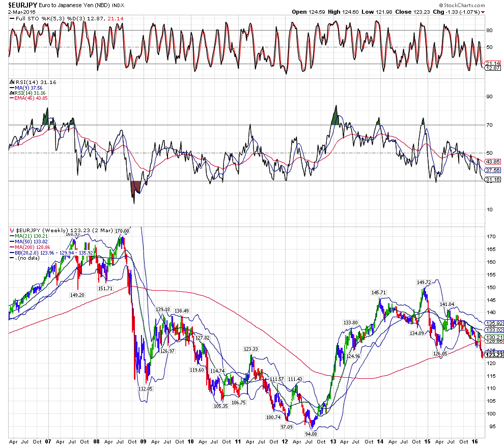Click the $EURJPY ticker symbol title
Viewport: 504px width, 446px height.
pos(21,6)
